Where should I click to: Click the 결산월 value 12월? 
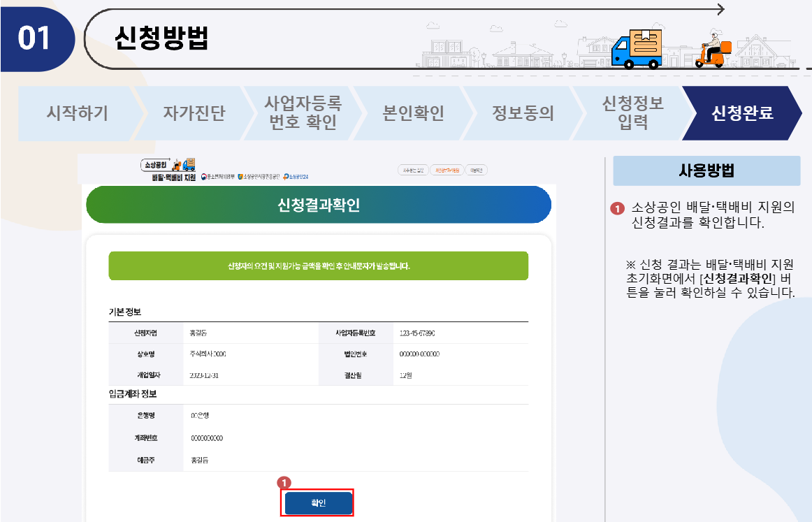click(x=405, y=375)
